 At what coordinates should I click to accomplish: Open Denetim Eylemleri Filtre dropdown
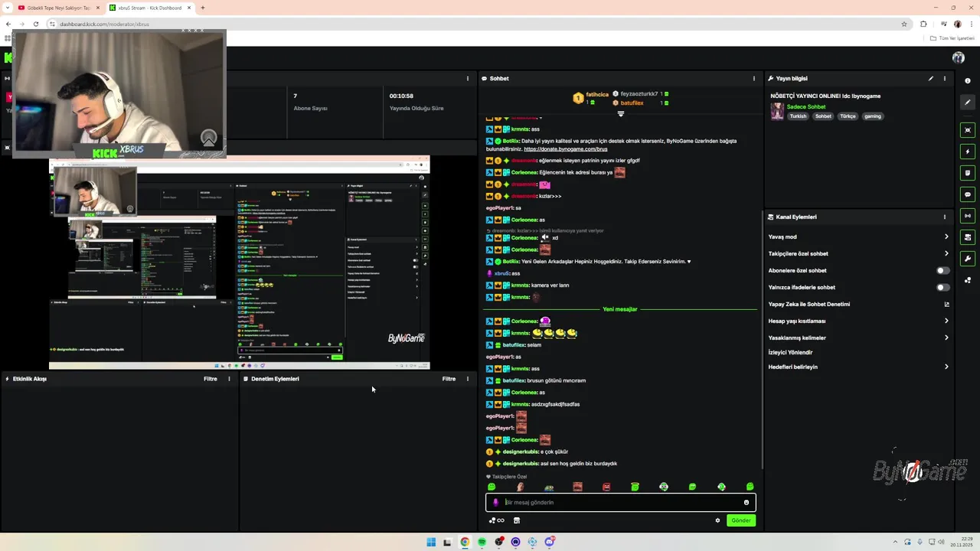coord(449,379)
